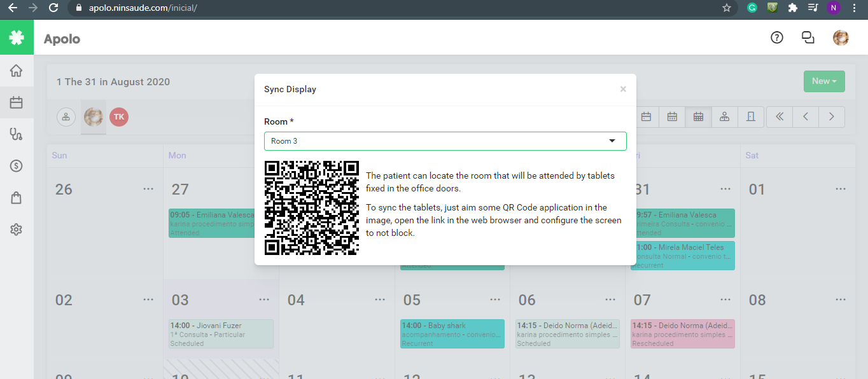Screen dimensions: 868x379
Task: Open the 09:05 Emiliana Valesca appointment
Action: click(x=211, y=223)
